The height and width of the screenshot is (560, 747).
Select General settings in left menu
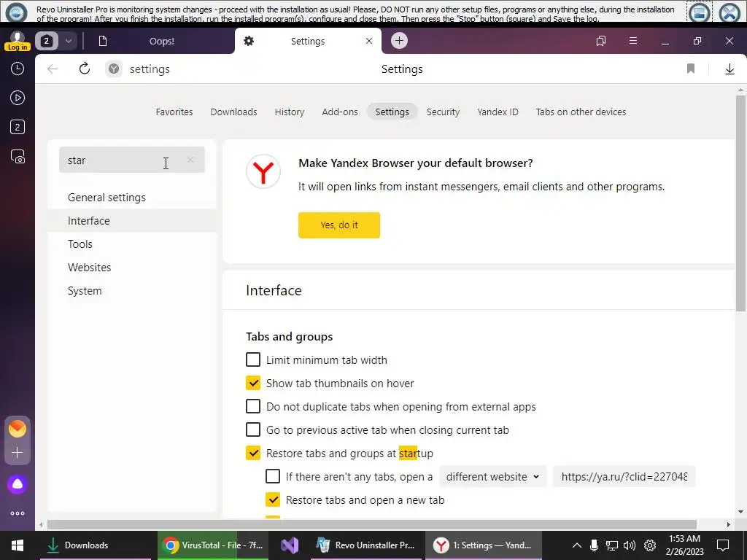tap(132, 198)
